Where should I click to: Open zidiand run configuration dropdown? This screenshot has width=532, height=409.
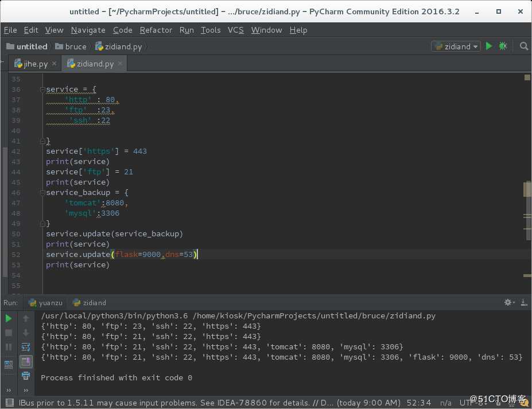[456, 46]
